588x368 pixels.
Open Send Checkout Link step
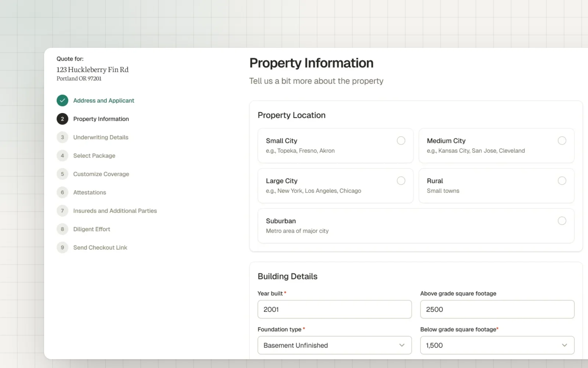[100, 248]
